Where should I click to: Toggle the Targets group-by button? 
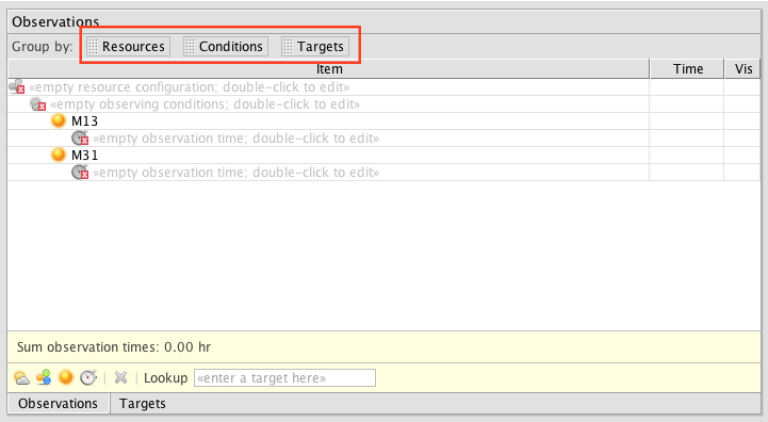click(315, 47)
